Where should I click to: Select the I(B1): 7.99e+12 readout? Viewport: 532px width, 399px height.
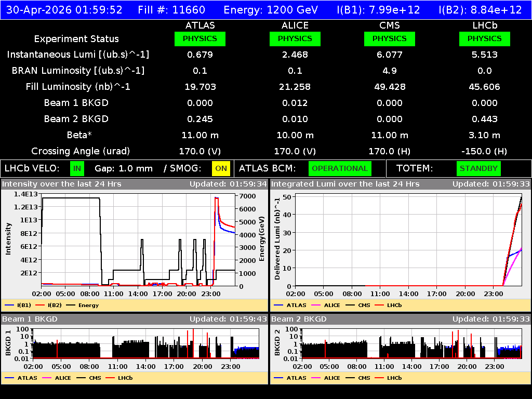point(378,10)
